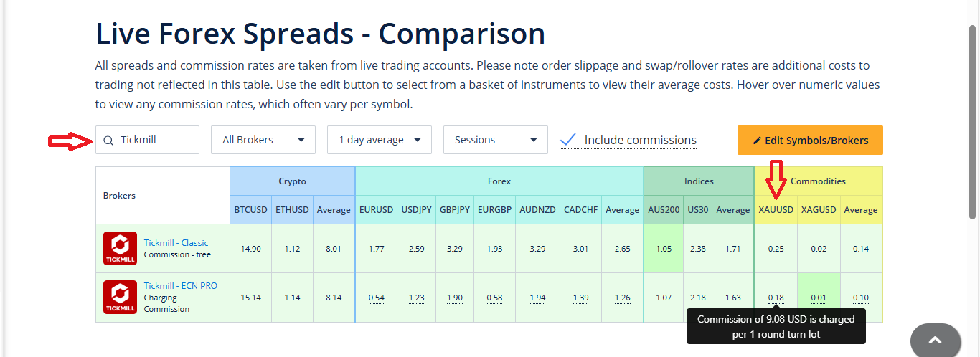Click the Indices Average column header
The height and width of the screenshot is (357, 980).
[732, 210]
